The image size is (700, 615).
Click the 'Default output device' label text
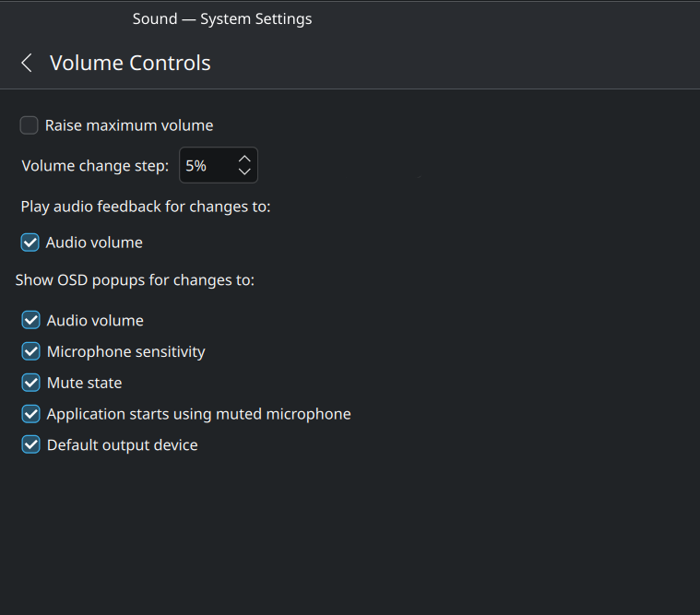point(123,445)
